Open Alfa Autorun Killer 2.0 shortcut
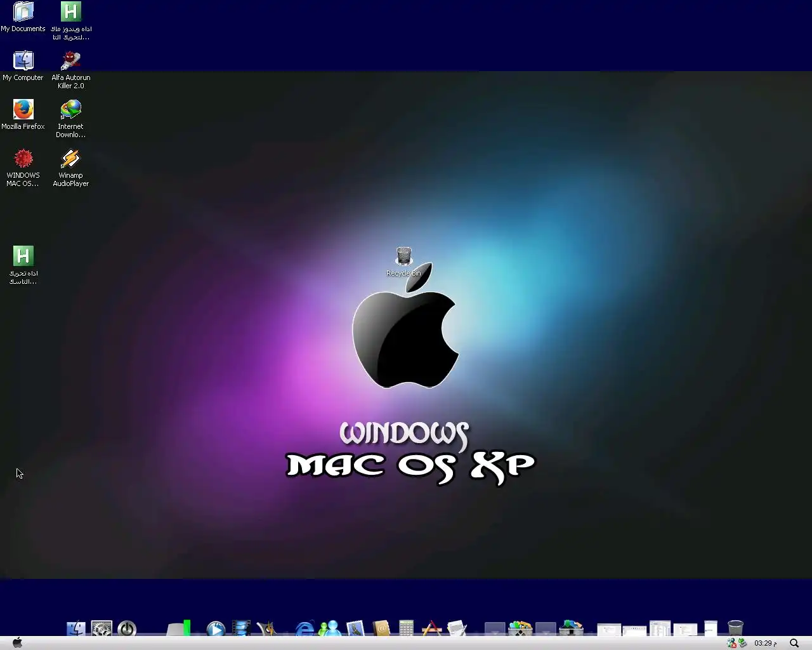 click(70, 70)
